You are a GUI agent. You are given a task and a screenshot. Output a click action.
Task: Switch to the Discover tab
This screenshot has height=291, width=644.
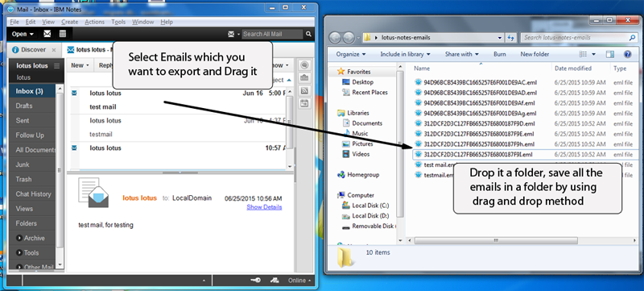[29, 50]
